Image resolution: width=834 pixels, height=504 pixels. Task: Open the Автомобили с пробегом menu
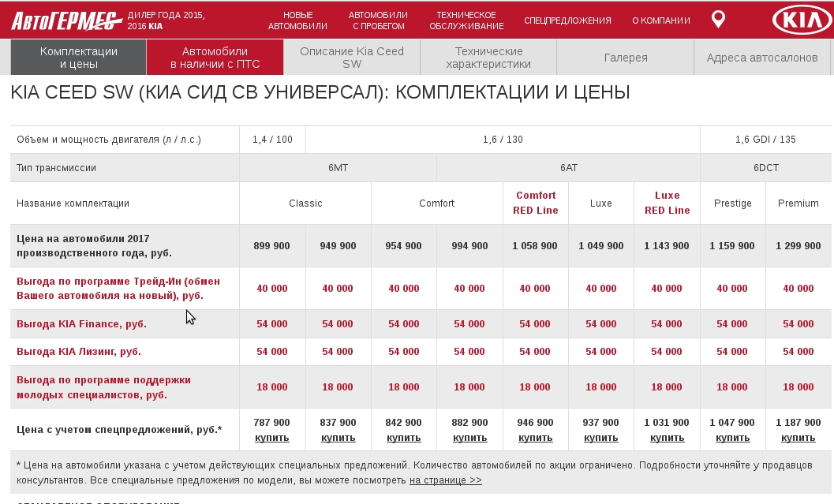[x=378, y=21]
